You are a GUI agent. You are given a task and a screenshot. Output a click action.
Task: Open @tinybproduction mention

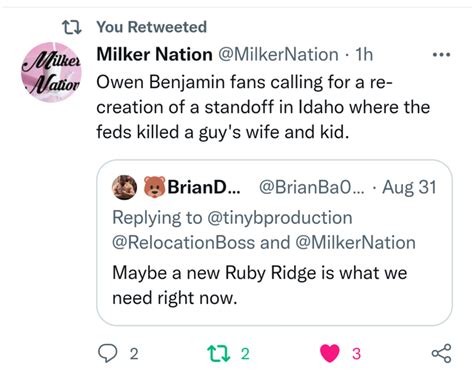[x=280, y=218]
